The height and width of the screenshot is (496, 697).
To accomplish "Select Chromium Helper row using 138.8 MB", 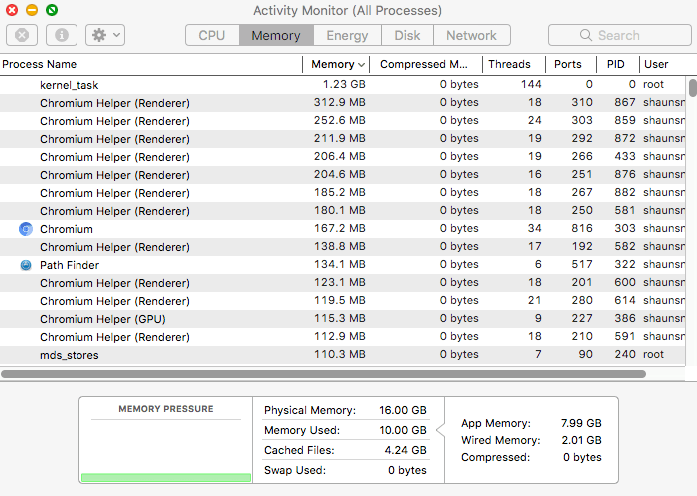I will click(342, 247).
